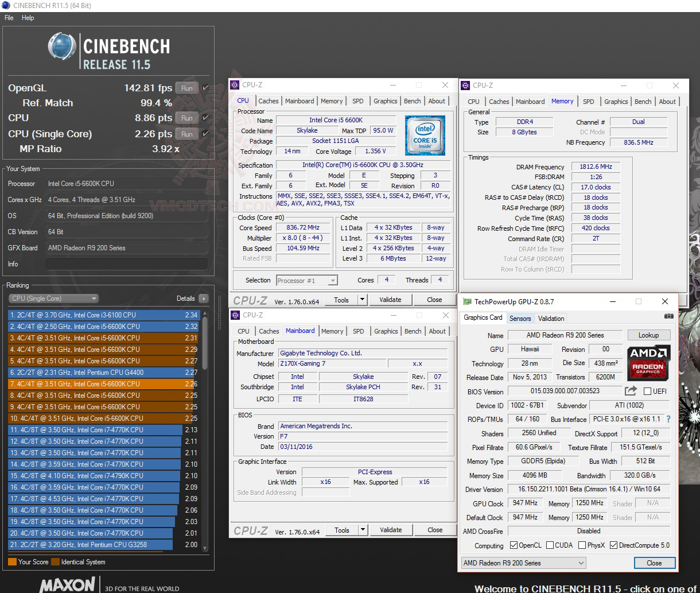Click the MAXON logo at the bottom
The image size is (700, 593).
click(67, 585)
